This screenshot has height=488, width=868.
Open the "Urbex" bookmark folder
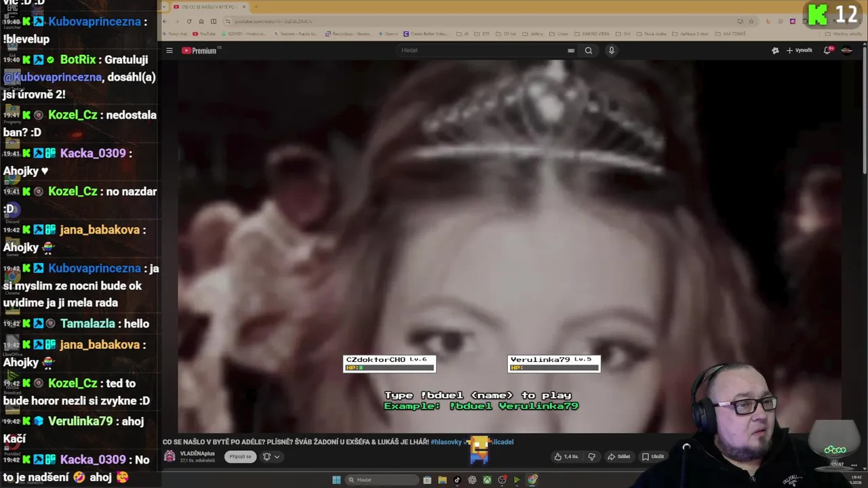tap(559, 33)
